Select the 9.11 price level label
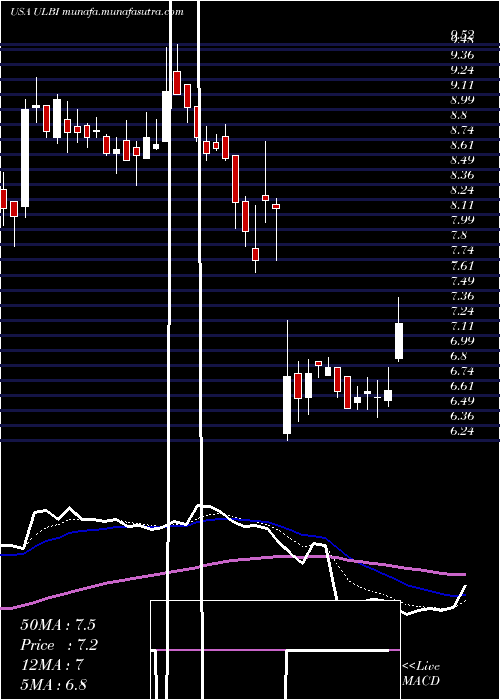 pyautogui.click(x=462, y=85)
